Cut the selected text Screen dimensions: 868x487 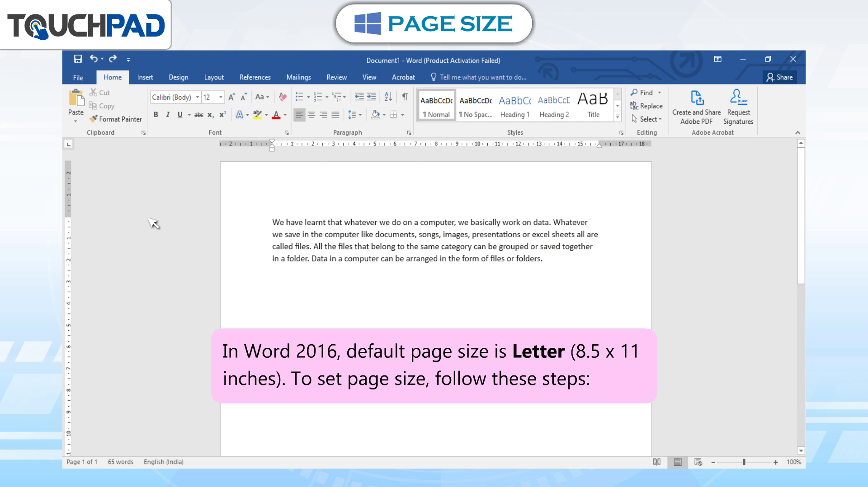99,93
